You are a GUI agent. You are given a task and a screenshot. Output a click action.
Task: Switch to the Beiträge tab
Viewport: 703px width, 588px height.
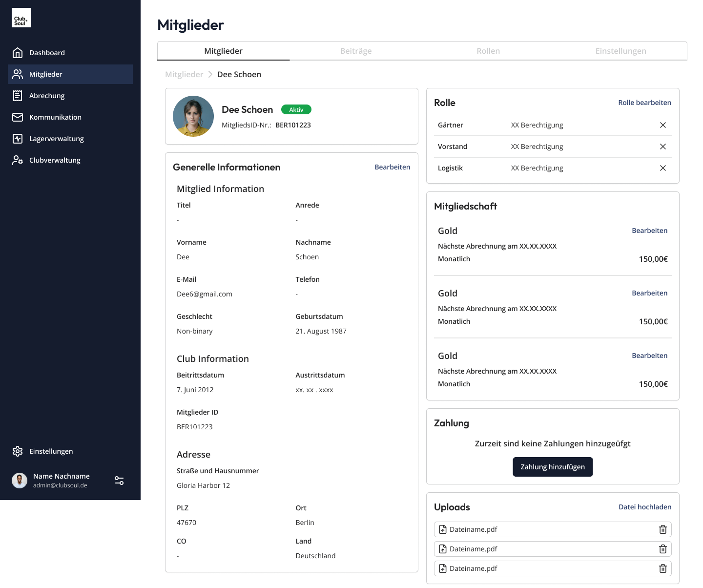356,51
